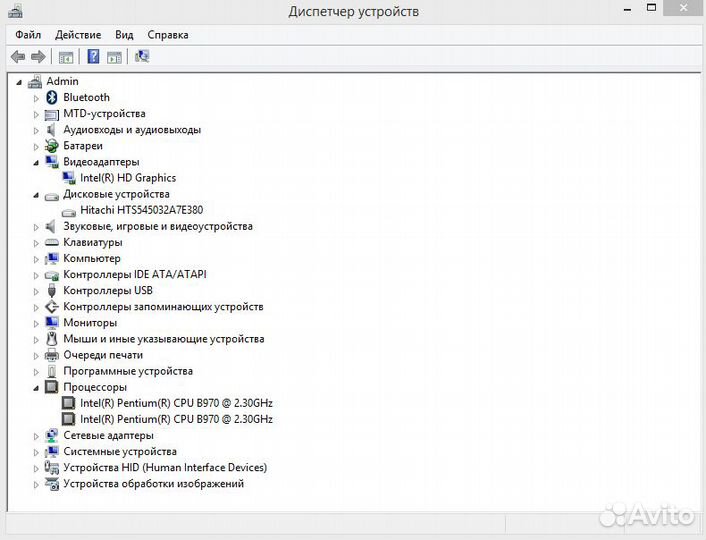Select the Hitachi HTS545032A7E380 entry
This screenshot has width=706, height=540.
coord(141,210)
